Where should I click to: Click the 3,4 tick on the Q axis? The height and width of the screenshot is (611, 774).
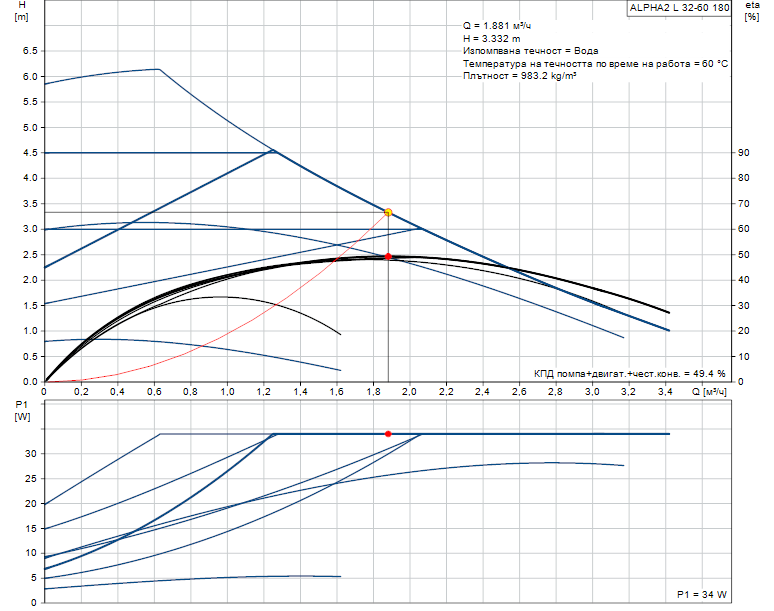(x=668, y=392)
